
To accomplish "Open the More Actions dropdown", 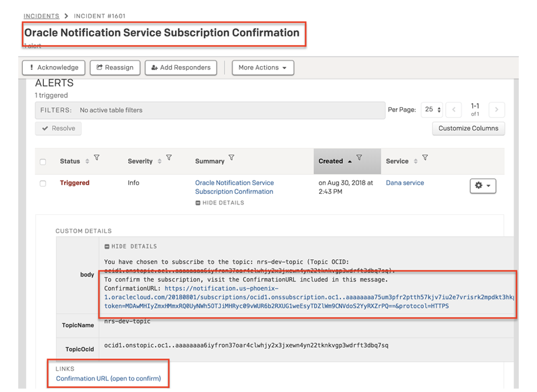I will click(263, 67).
